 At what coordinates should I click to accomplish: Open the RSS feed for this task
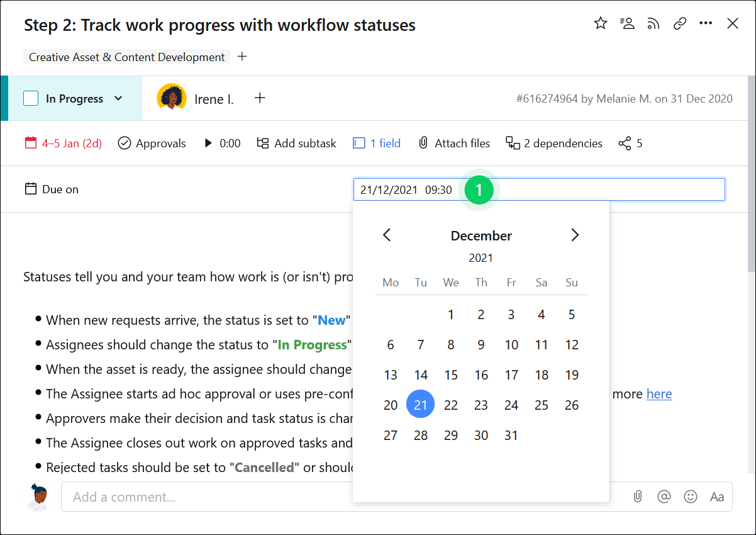(x=653, y=23)
